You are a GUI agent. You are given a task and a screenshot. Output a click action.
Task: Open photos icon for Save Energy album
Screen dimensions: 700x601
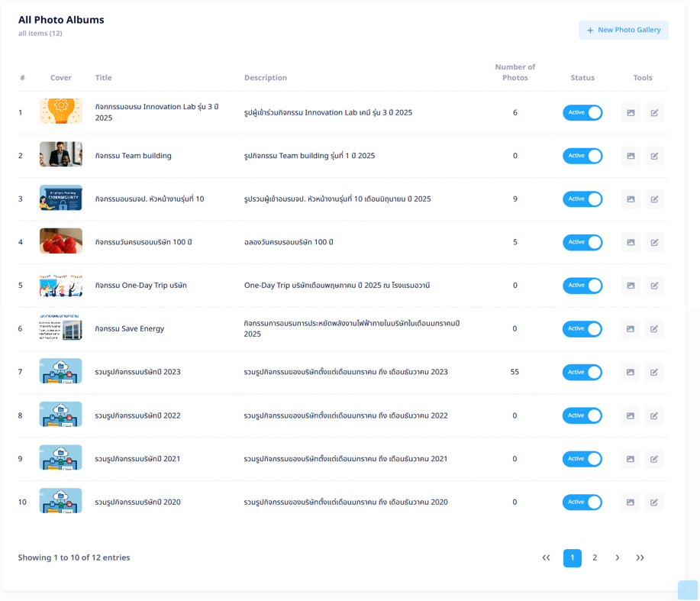[631, 329]
